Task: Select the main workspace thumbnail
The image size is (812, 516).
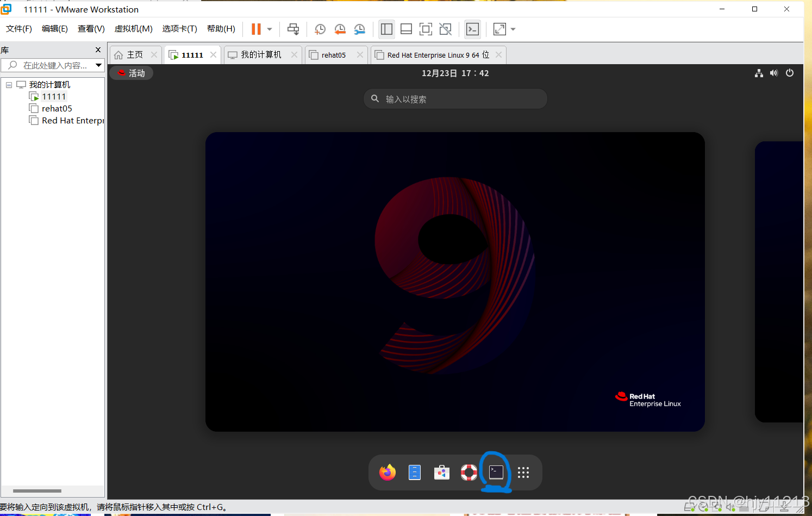Action: click(x=455, y=282)
